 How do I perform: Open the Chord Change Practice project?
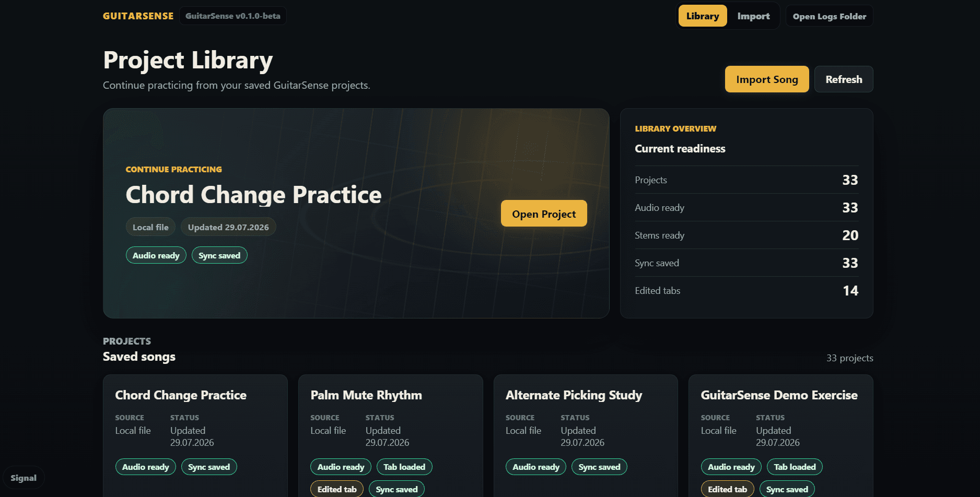pyautogui.click(x=544, y=214)
